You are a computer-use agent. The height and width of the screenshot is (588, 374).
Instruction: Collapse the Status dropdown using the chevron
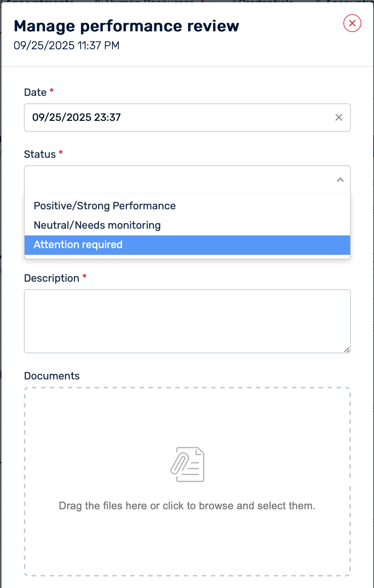click(x=340, y=179)
